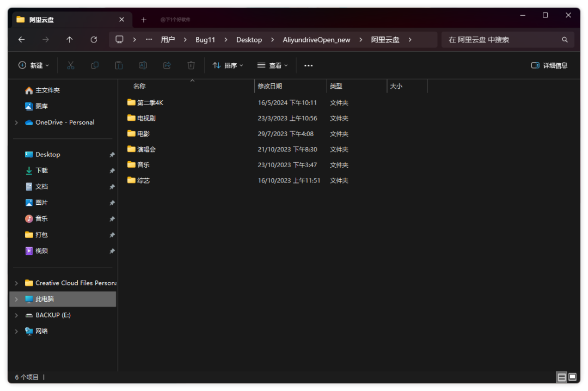Open the 查看 view dropdown
Screen dimensions: 588x391
tap(273, 65)
